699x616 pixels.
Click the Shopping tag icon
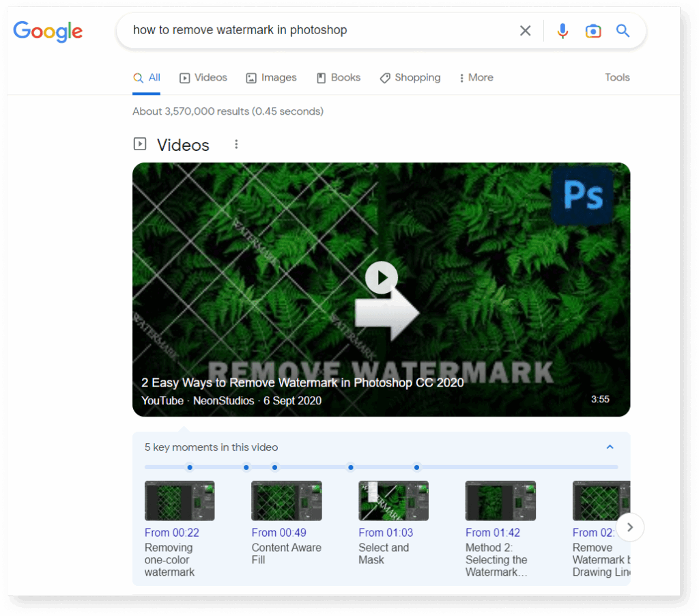[x=384, y=78]
